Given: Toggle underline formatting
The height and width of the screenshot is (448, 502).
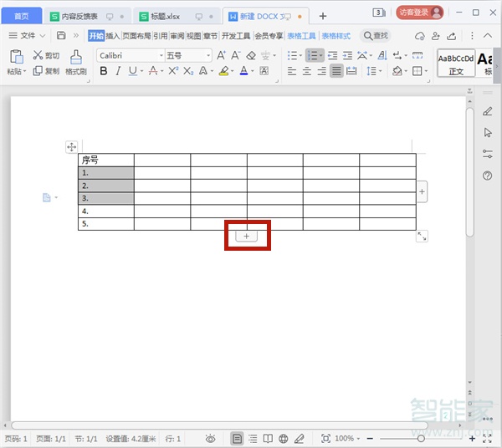Looking at the screenshot, I should click(x=132, y=71).
